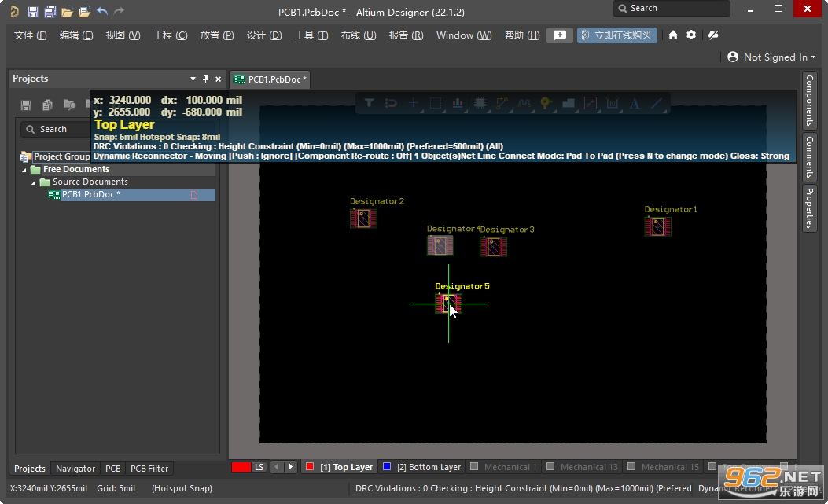
Task: Choose the Align Objects bar-chart tool
Action: click(458, 103)
